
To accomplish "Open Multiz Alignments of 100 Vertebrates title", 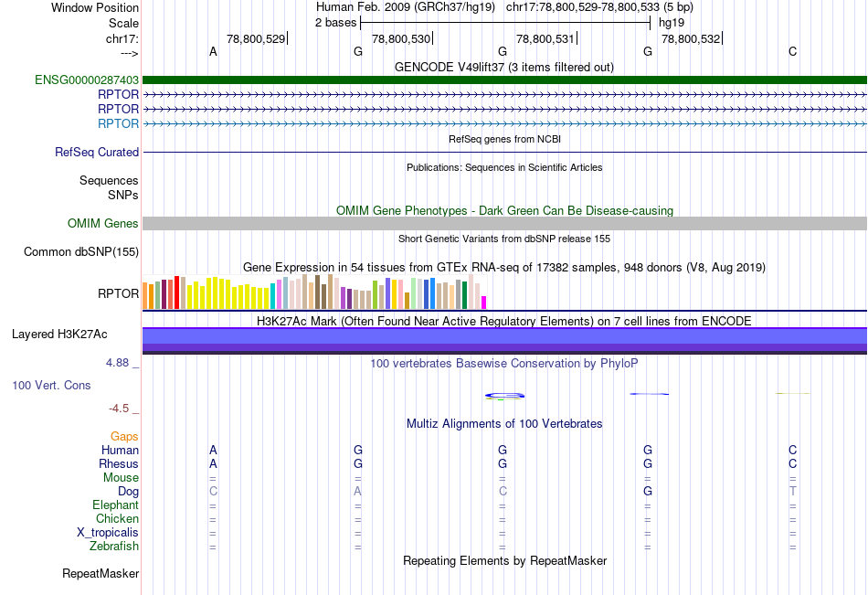I will [x=504, y=424].
